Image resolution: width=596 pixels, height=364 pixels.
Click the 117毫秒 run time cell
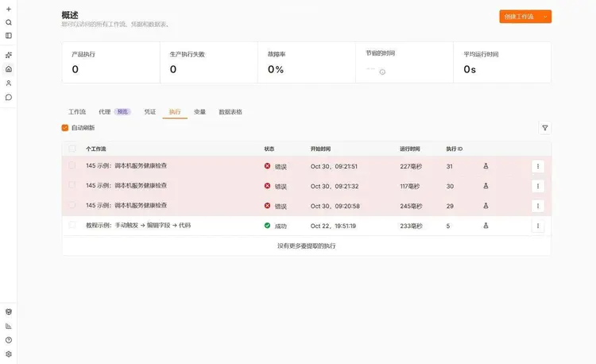410,186
